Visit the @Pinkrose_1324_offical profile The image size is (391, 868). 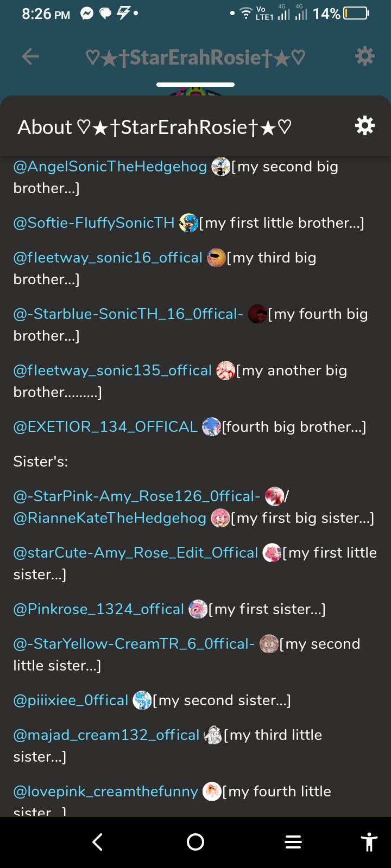(99, 609)
